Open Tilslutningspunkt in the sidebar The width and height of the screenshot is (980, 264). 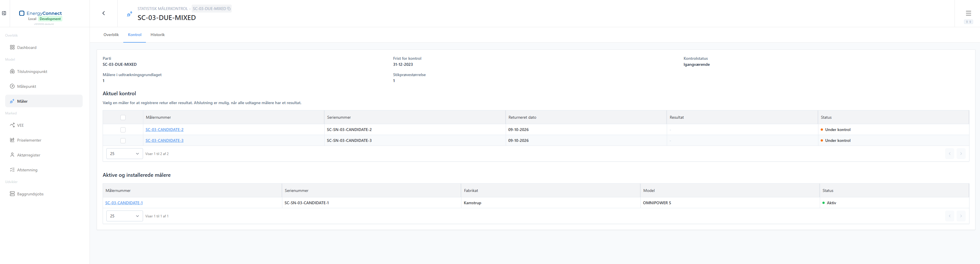point(44,72)
